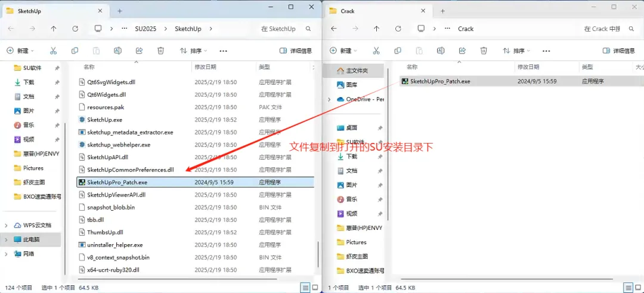Image resolution: width=644 pixels, height=293 pixels.
Task: Click Share icon in SketchUp window toolbar
Action: 139,51
